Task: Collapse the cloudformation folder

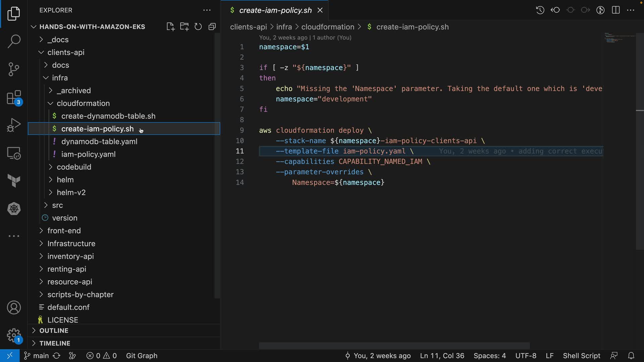Action: click(83, 103)
